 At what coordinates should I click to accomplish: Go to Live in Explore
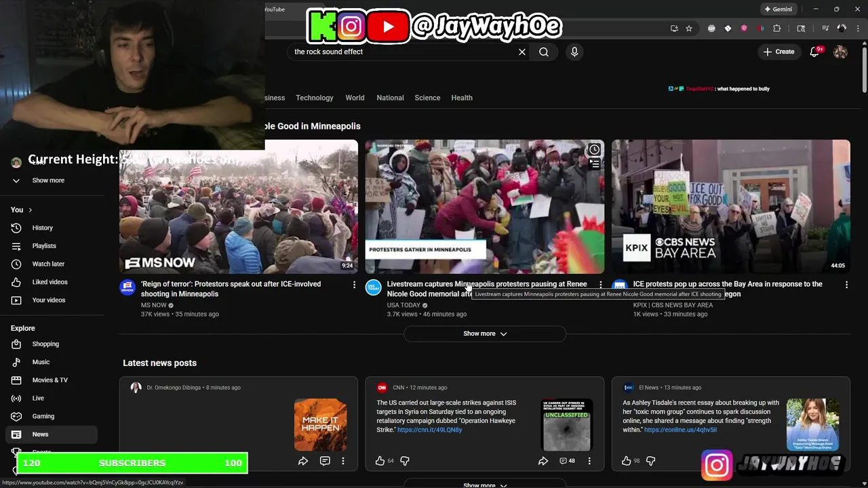coord(52,398)
